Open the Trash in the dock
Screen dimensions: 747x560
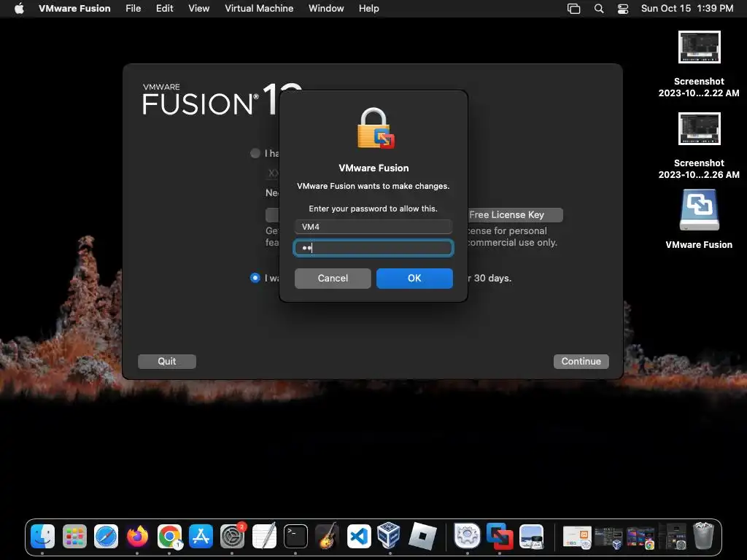point(703,536)
